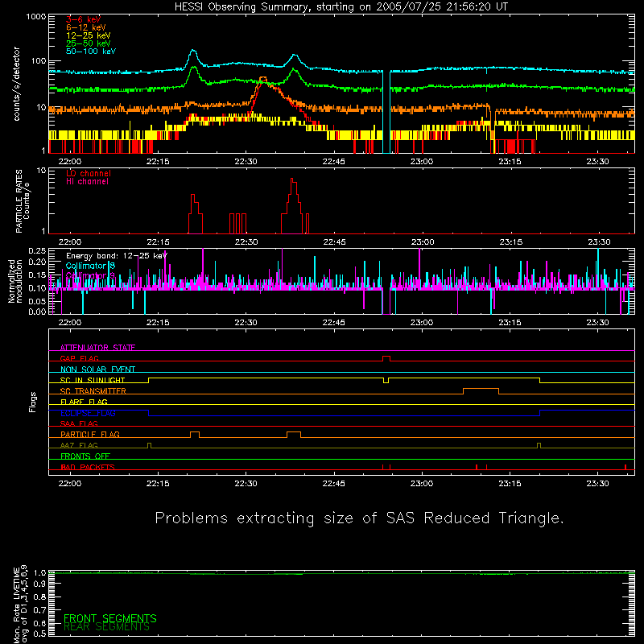Click the SC TRANSMITTER pulse after 23:07
644x644 pixels.
(x=481, y=391)
